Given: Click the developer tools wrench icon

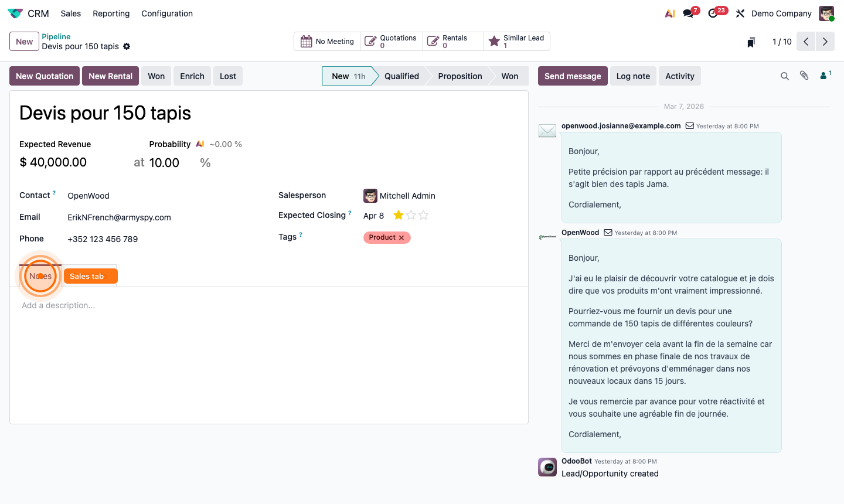Looking at the screenshot, I should pyautogui.click(x=740, y=13).
